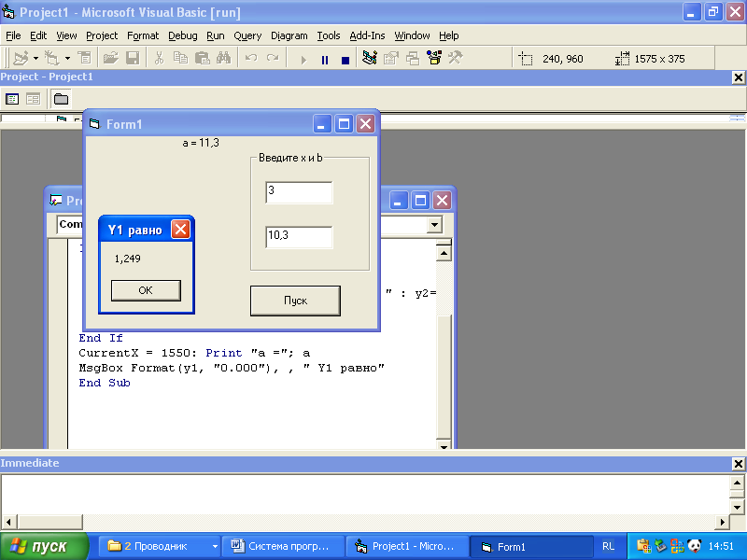Click the CurrentX = 1550 code line

194,353
